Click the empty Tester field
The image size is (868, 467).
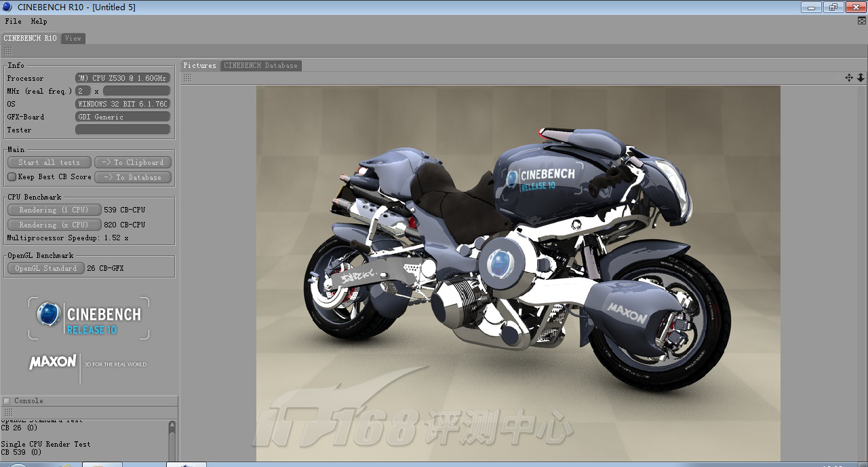[123, 130]
